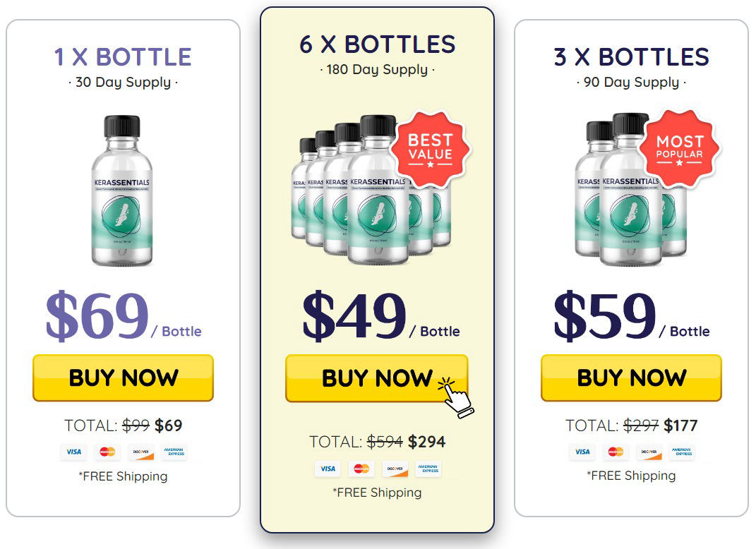Click the Visa icon under 1 bottle offer

[74, 452]
